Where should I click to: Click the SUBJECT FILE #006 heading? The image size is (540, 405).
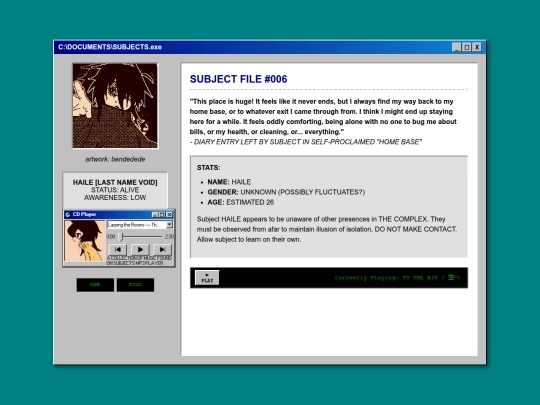click(238, 79)
